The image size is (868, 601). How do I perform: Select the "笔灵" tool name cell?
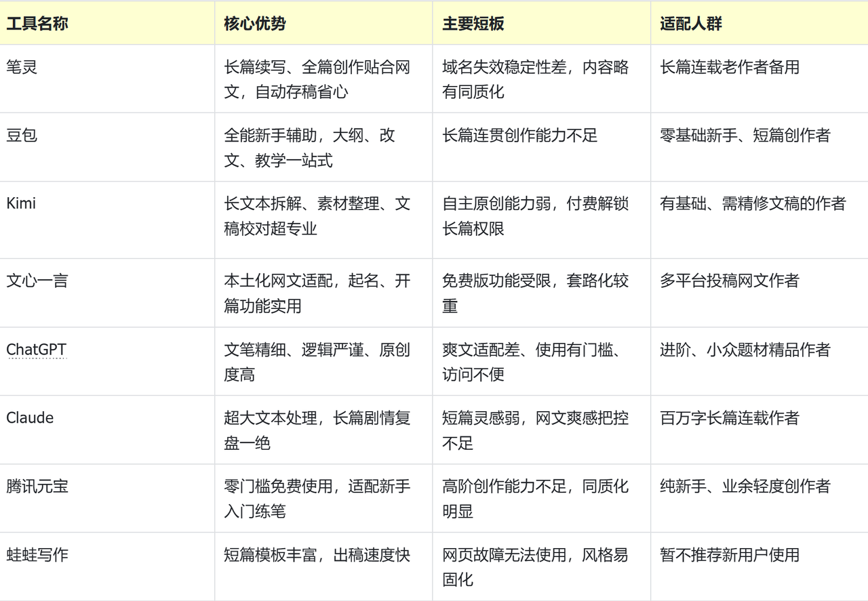tap(107, 79)
